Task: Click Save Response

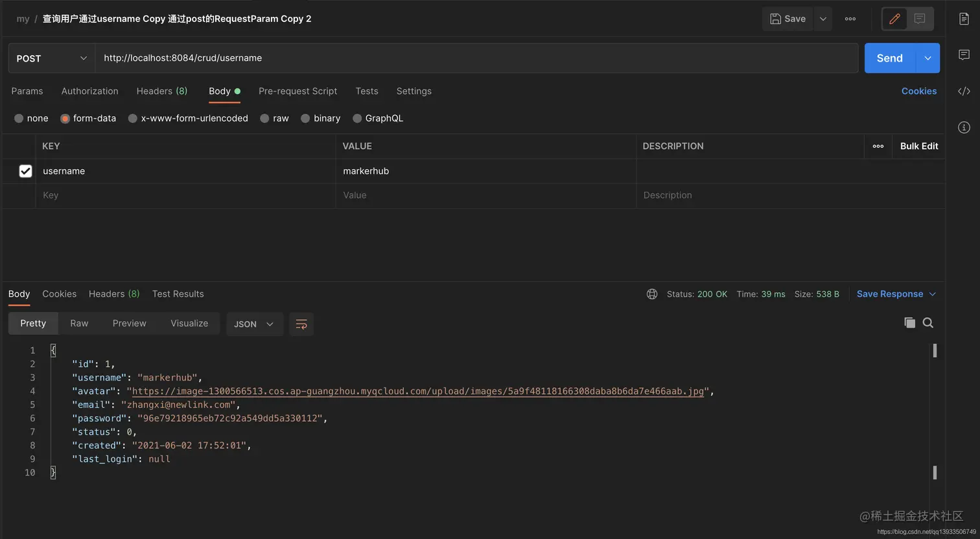Action: click(890, 294)
